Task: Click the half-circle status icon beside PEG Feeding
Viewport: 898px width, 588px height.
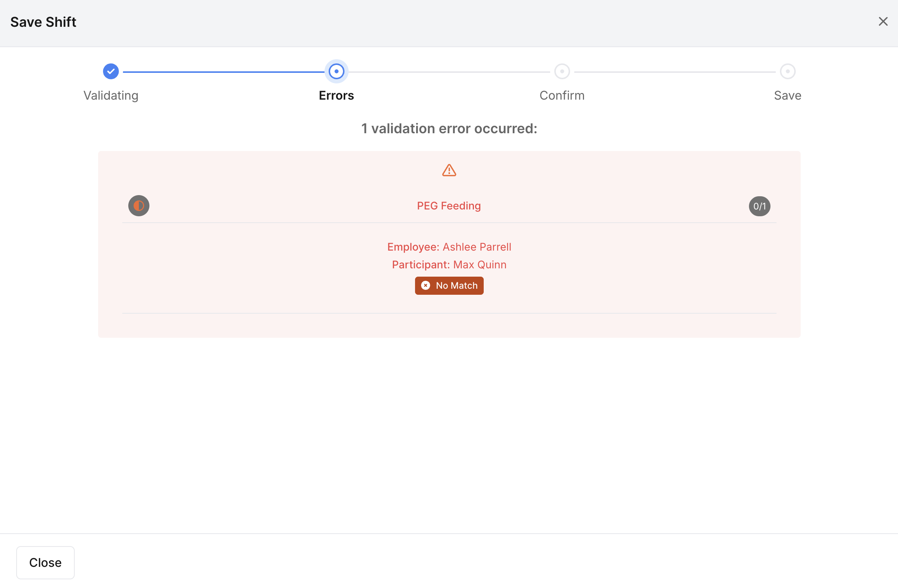Action: 139,206
